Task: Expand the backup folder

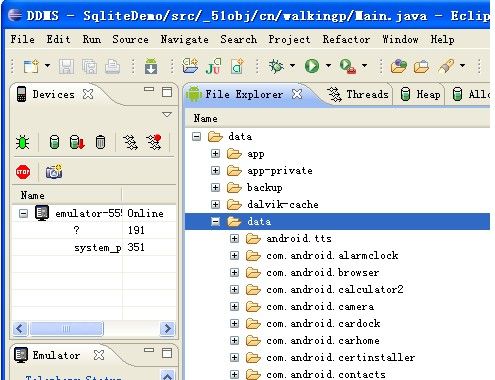Action: click(x=215, y=187)
